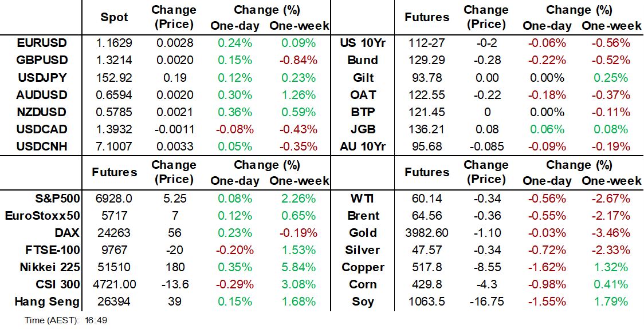The width and height of the screenshot is (644, 329).
Task: Select the CSI 300 price change -13.6
Action: coord(173,284)
